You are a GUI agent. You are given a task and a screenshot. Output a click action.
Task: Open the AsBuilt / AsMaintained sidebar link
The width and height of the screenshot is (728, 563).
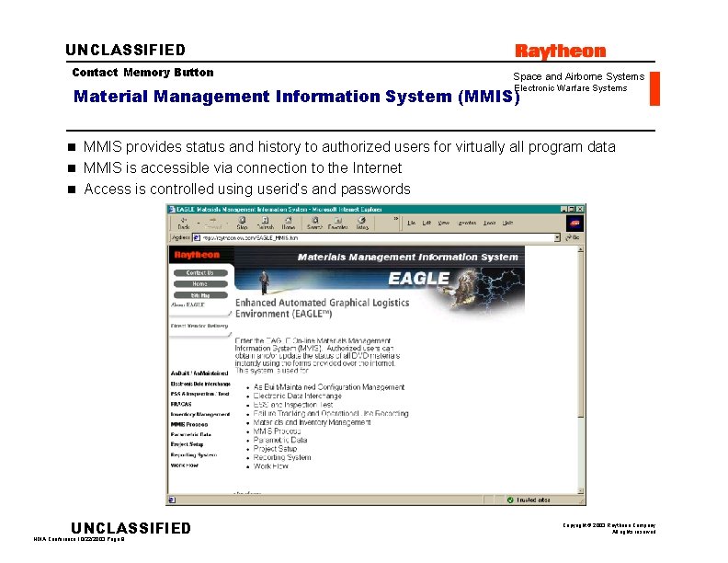point(199,373)
